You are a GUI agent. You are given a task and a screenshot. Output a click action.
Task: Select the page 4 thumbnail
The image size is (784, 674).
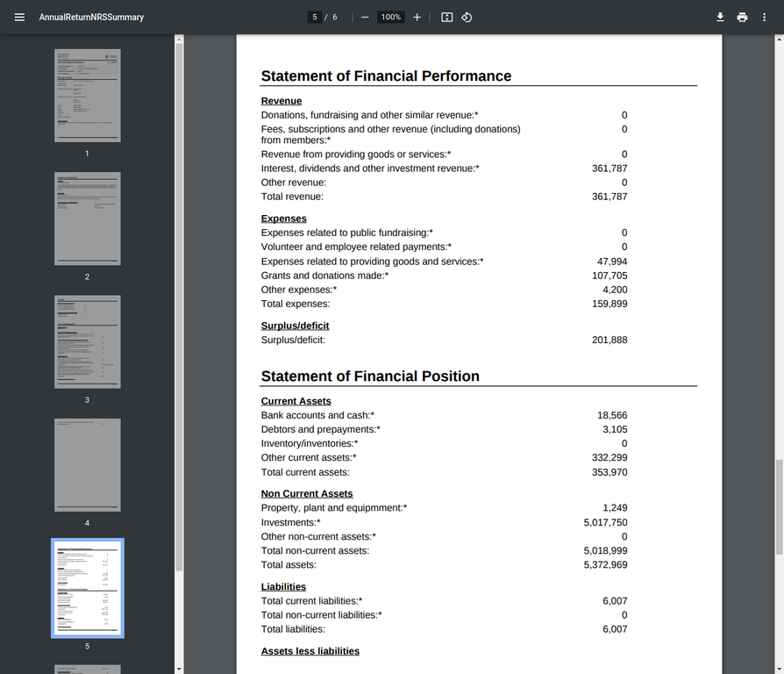tap(87, 464)
